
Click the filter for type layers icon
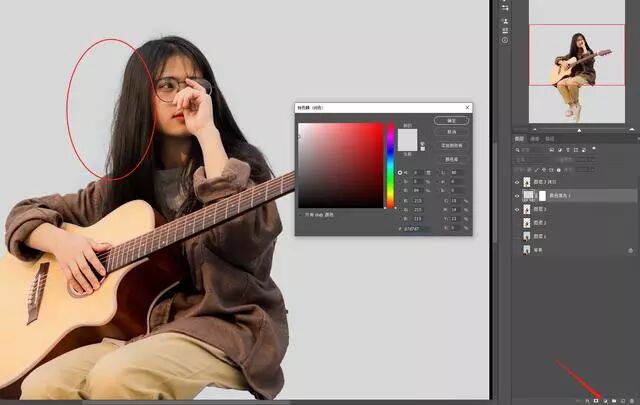click(x=568, y=150)
